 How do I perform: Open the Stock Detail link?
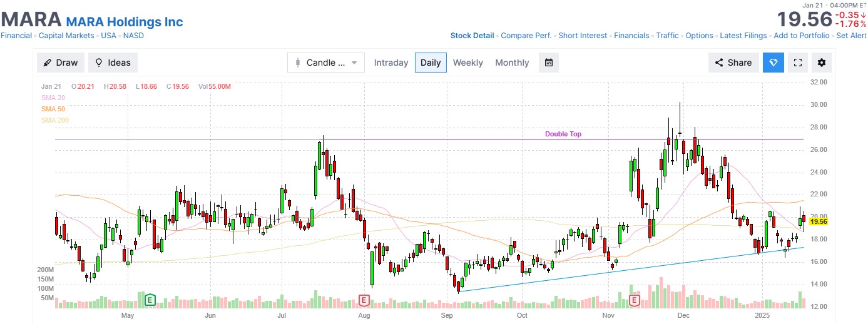click(472, 36)
